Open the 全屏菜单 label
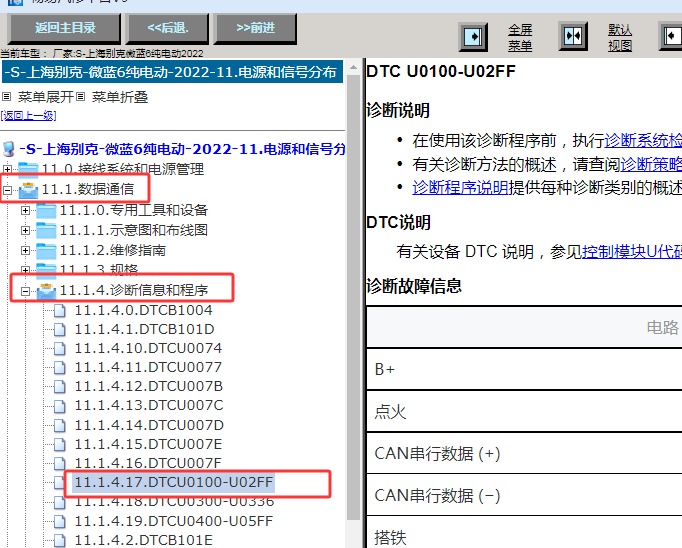Viewport: 682px width, 548px height. pyautogui.click(x=520, y=37)
